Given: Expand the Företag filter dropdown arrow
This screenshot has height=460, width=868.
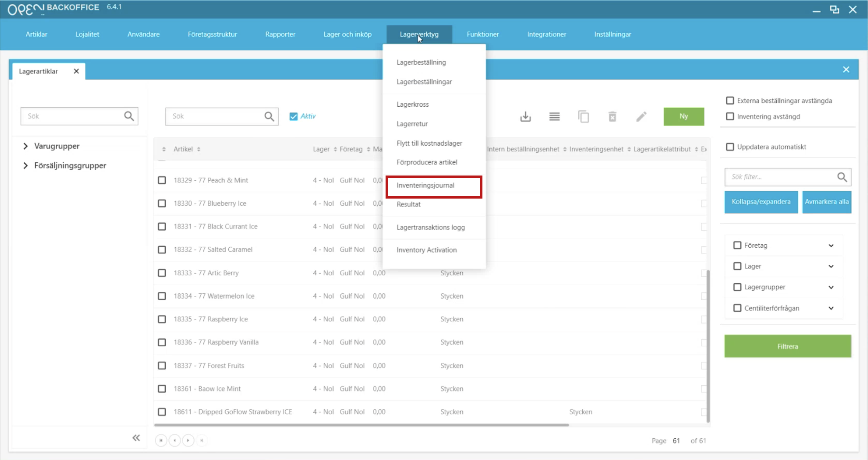Looking at the screenshot, I should 831,246.
